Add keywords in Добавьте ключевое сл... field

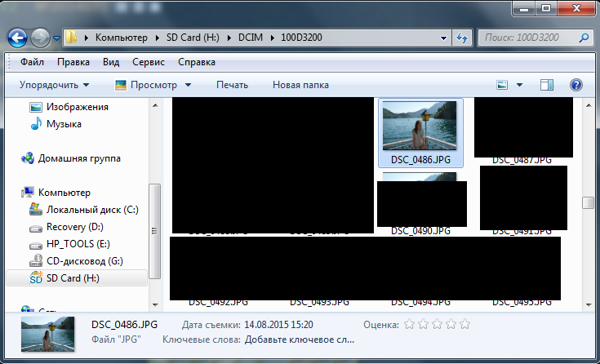pyautogui.click(x=300, y=340)
